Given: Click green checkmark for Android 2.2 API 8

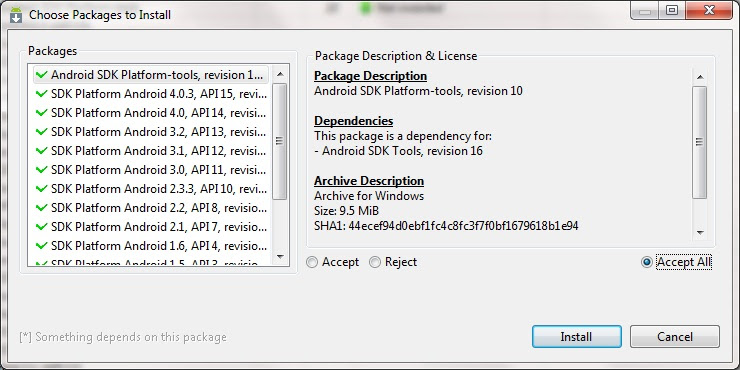Looking at the screenshot, I should [42, 208].
